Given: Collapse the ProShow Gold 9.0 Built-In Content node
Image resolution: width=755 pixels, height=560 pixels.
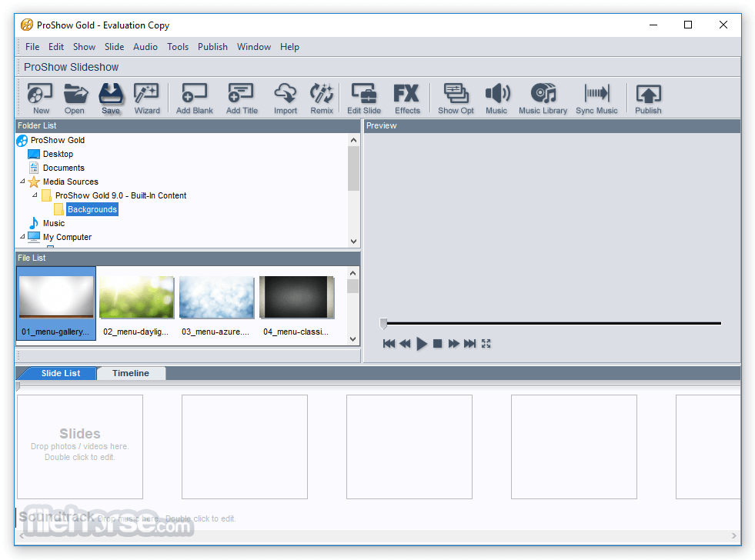Looking at the screenshot, I should click(35, 195).
